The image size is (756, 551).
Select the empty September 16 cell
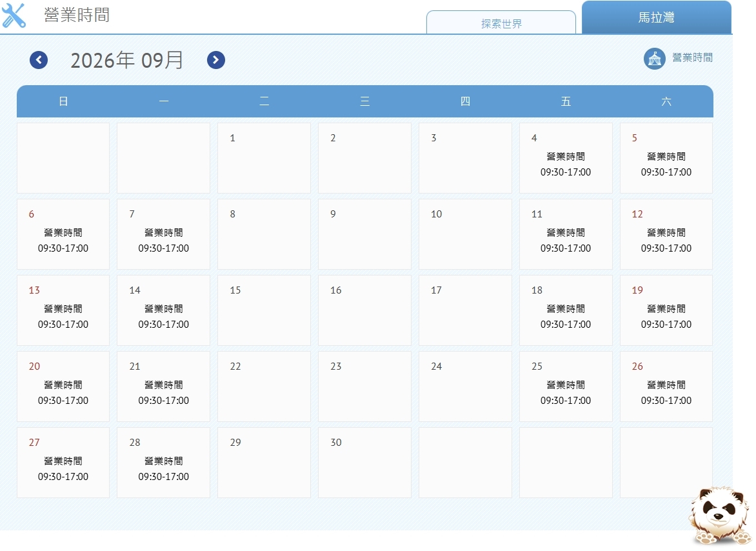pos(364,310)
